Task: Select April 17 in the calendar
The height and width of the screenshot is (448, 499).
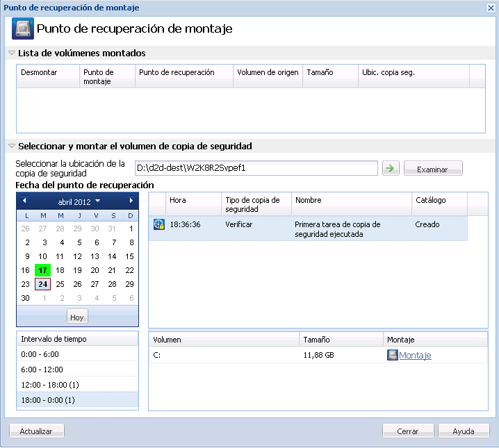Action: [42, 270]
